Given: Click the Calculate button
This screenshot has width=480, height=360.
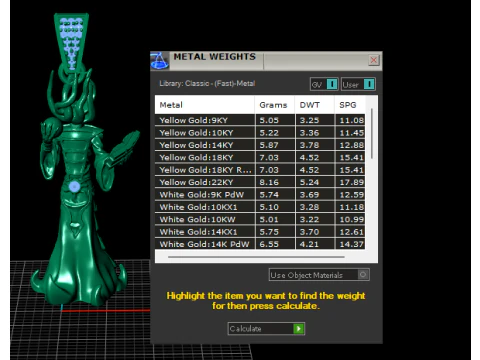Looking at the screenshot, I should (x=266, y=329).
